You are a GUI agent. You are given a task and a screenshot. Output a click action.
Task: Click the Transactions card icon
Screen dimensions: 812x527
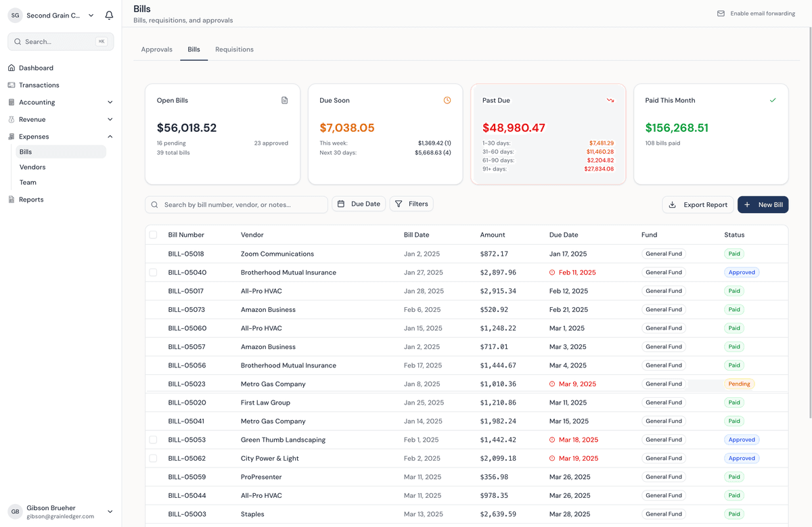pyautogui.click(x=12, y=85)
